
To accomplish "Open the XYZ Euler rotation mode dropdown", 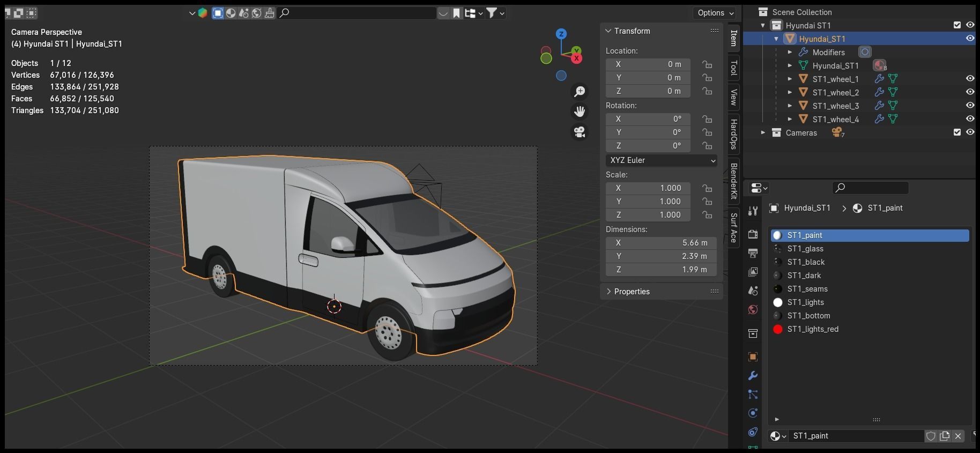I will click(662, 160).
